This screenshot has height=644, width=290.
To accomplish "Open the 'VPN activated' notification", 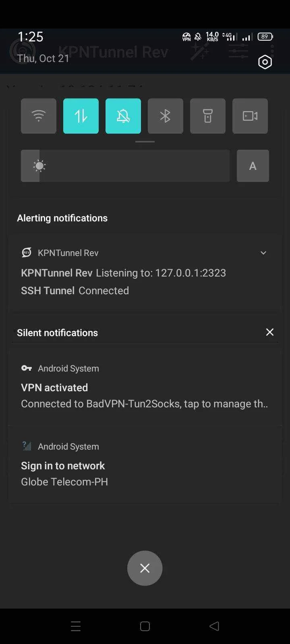I will pyautogui.click(x=145, y=387).
